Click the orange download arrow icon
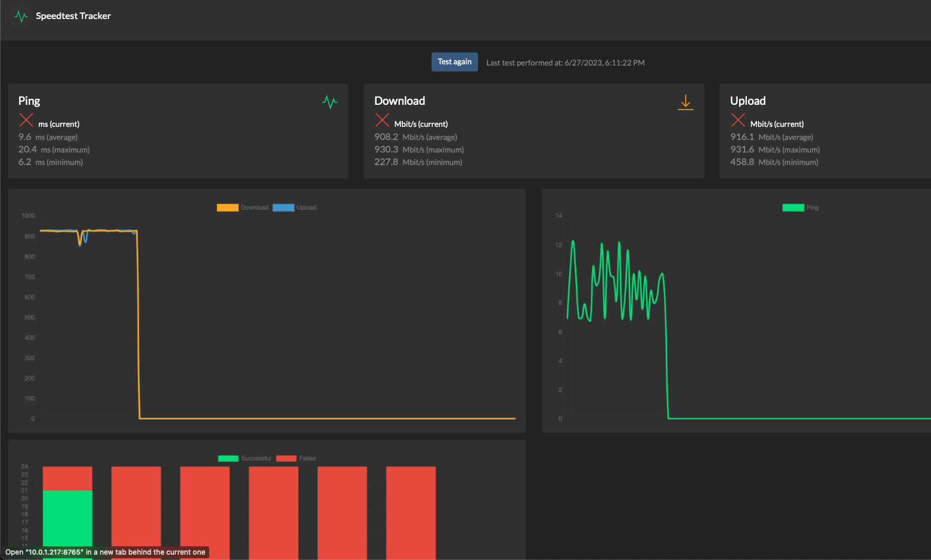The height and width of the screenshot is (560, 931). [685, 102]
